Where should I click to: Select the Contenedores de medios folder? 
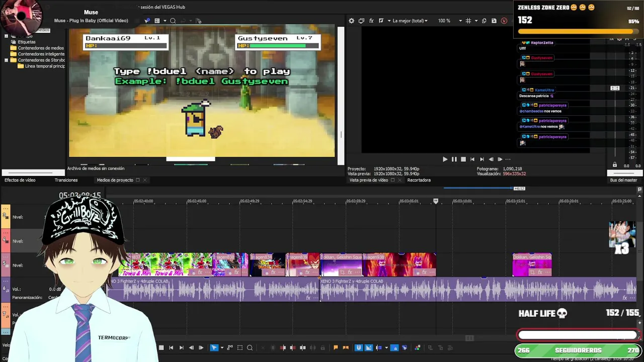click(37, 48)
